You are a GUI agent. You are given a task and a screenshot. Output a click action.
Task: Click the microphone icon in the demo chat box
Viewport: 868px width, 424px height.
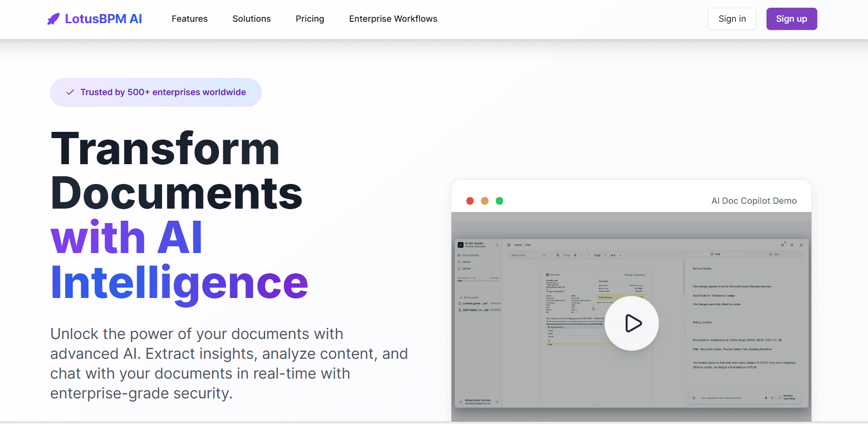point(766,398)
